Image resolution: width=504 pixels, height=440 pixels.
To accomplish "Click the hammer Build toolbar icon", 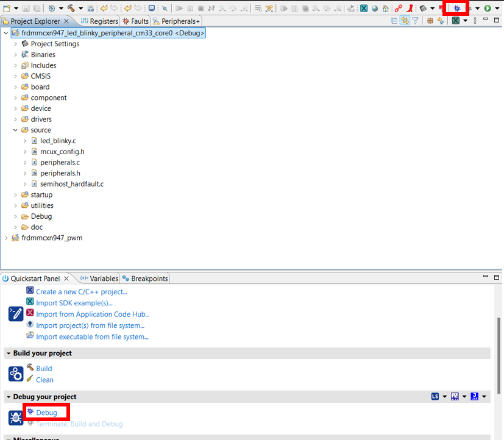I will (x=71, y=9).
